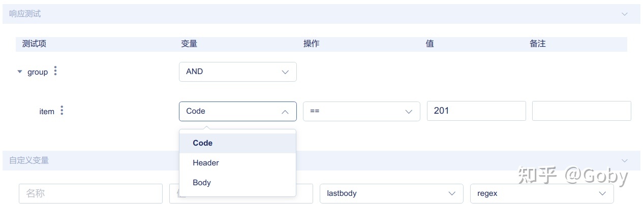Image resolution: width=644 pixels, height=204 pixels.
Task: Open the AND logic dropdown
Action: 237,72
